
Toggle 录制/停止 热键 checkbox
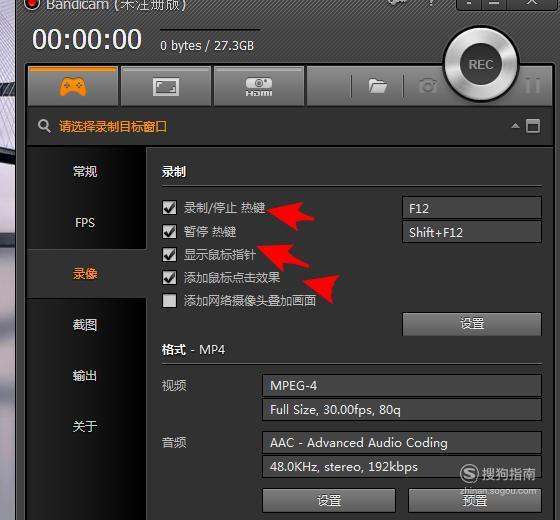pyautogui.click(x=169, y=208)
